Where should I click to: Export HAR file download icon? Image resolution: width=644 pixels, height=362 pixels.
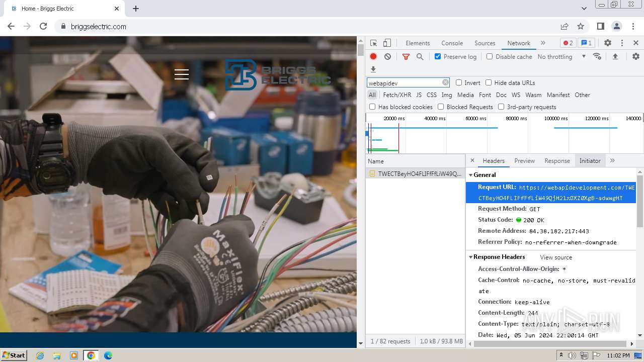(373, 69)
